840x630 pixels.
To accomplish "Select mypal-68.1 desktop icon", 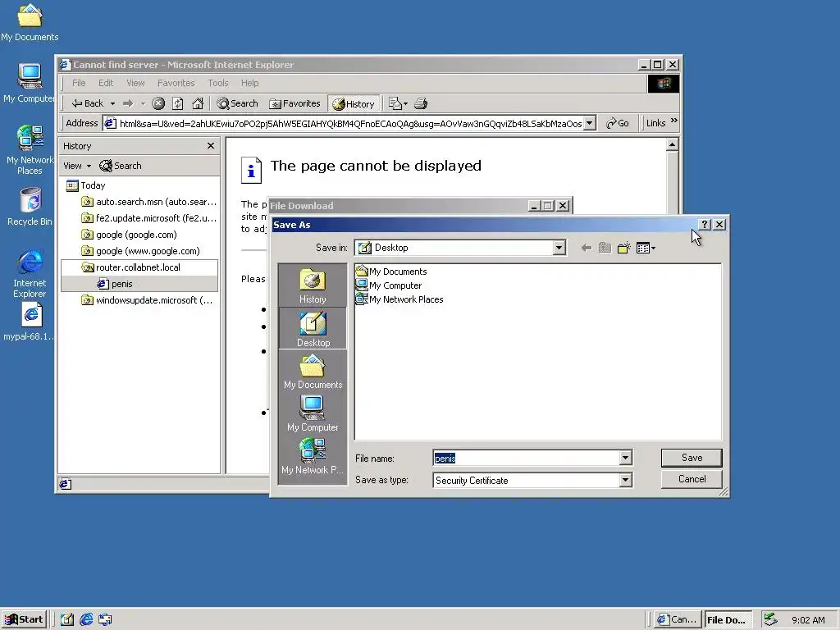I will point(29,322).
